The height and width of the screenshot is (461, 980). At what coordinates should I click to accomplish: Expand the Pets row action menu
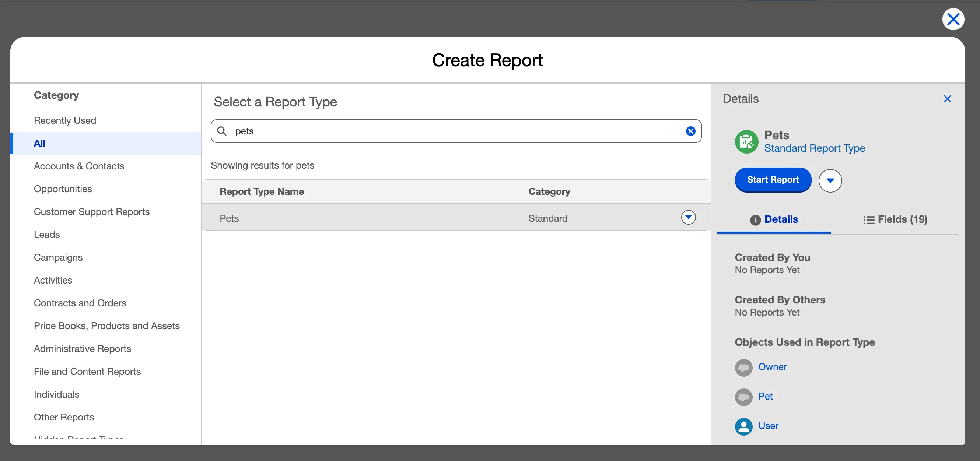pyautogui.click(x=688, y=218)
